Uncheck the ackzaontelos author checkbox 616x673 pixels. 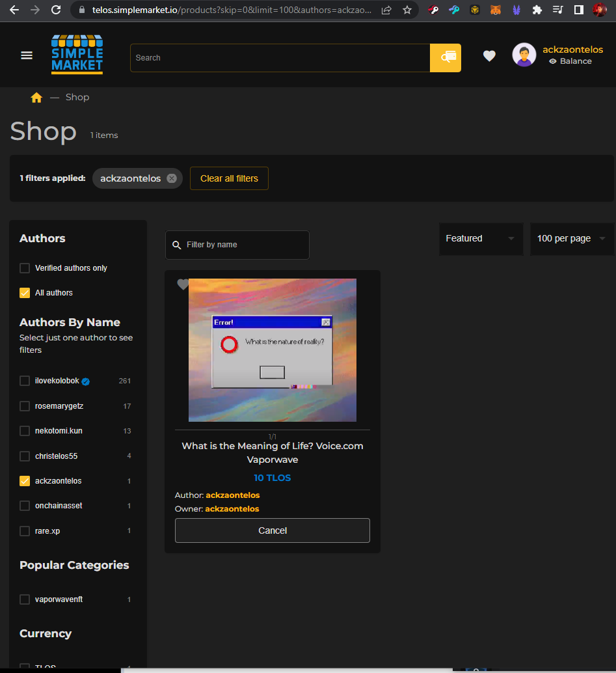click(x=25, y=481)
